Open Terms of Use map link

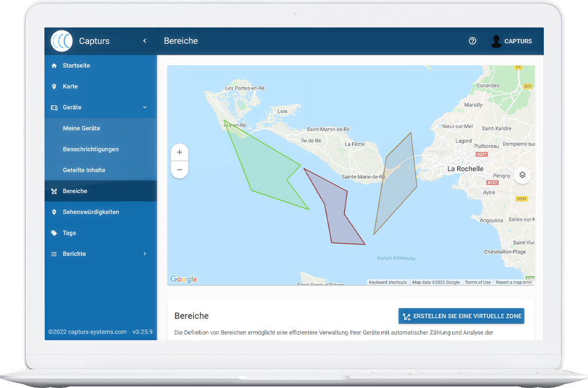(x=478, y=283)
